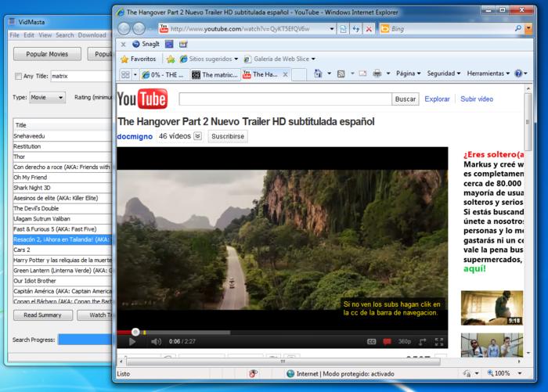Viewport: 548px width, 392px height.
Task: Open search provider dropdown arrow
Action: point(528,29)
